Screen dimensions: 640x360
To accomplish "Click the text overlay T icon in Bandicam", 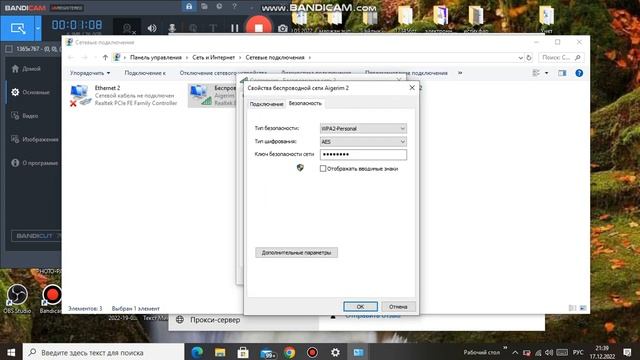I will coord(213,28).
